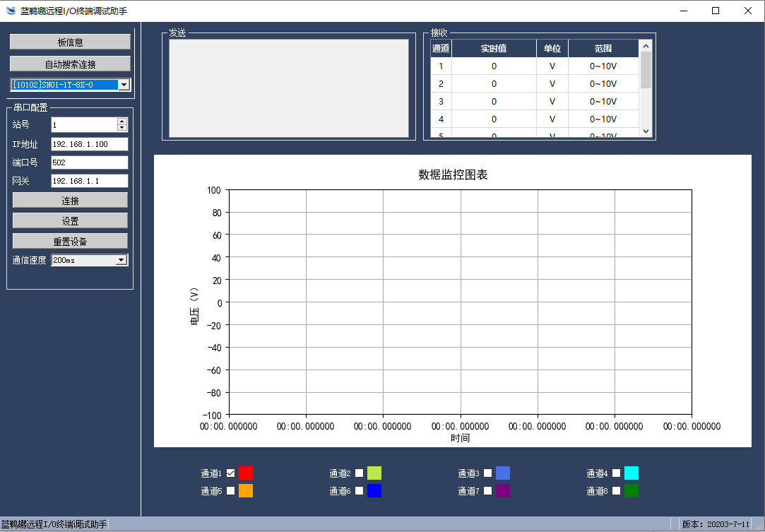Increase 站号 with the spinner up arrow
Viewport: 765px width, 532px height.
[122, 121]
